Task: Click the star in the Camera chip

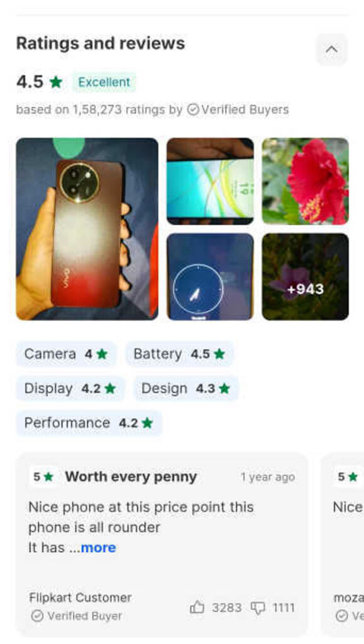Action: (x=102, y=353)
